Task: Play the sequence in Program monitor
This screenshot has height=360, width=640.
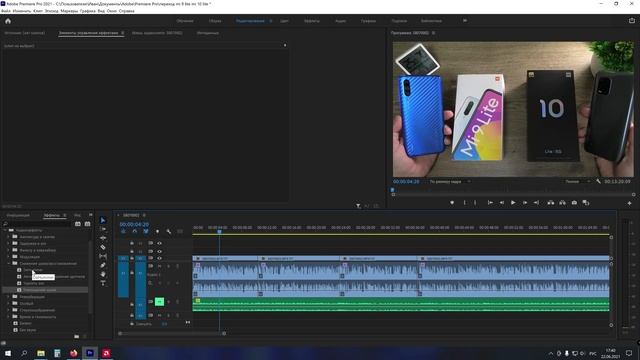Action: click(x=513, y=202)
